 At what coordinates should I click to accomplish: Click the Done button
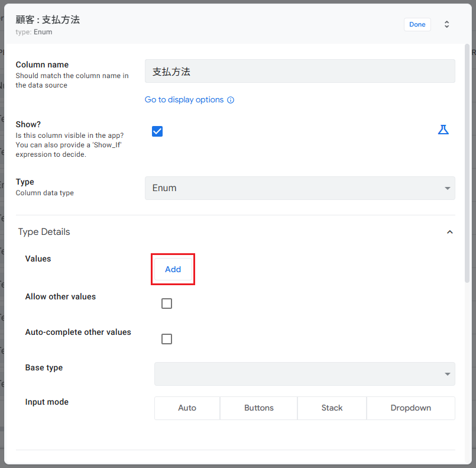coord(417,24)
